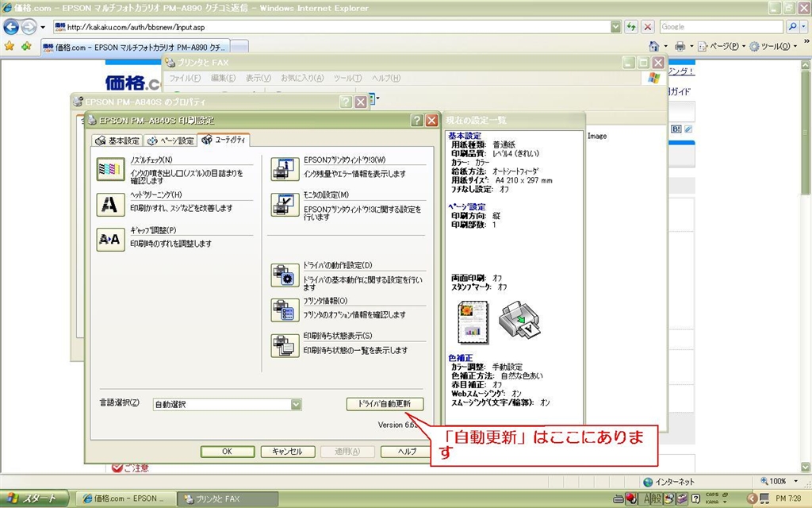Viewport: 812px width, 508px height.
Task: Open EPSON Printer Window!3 icon
Action: point(285,170)
